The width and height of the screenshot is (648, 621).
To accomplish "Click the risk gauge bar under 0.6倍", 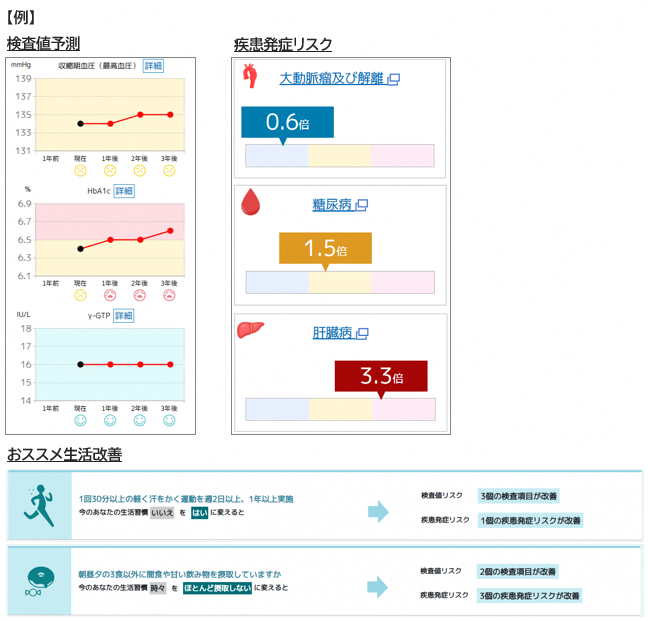I will pos(340,155).
